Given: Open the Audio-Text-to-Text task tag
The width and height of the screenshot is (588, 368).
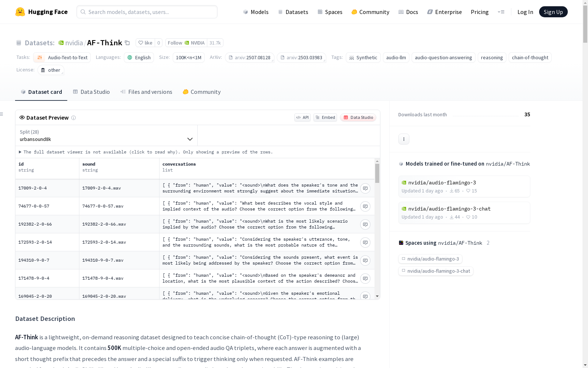Looking at the screenshot, I should pyautogui.click(x=62, y=57).
